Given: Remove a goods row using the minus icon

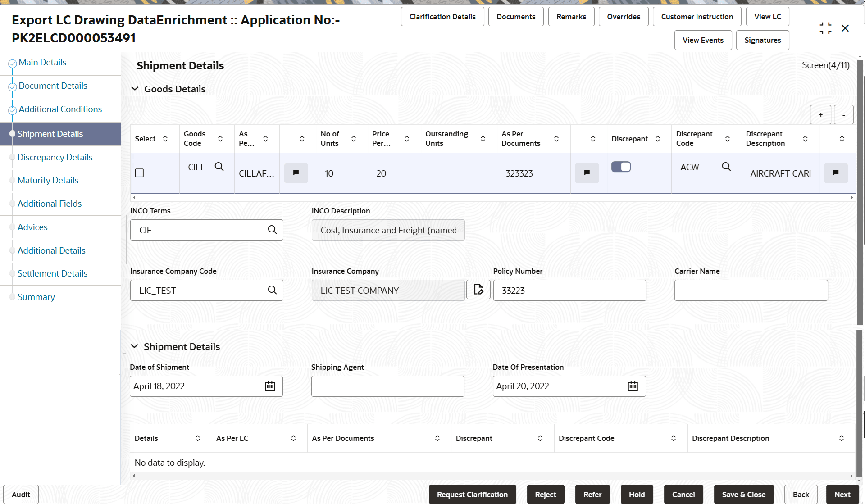Looking at the screenshot, I should coord(843,114).
